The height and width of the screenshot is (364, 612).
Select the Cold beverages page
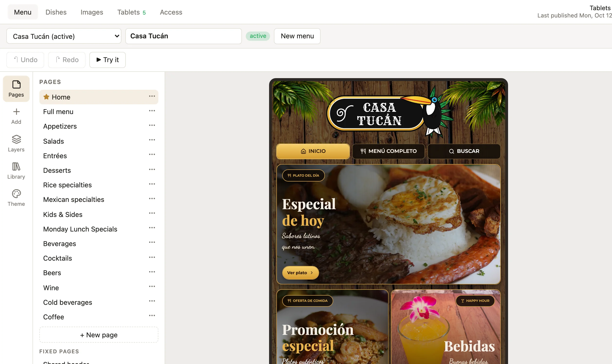99,302
